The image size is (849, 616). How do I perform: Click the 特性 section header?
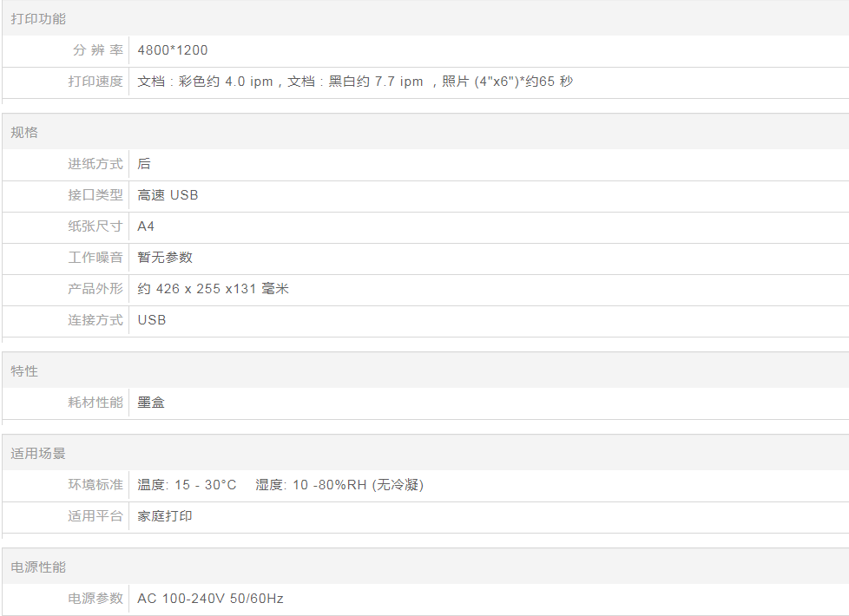coord(24,370)
